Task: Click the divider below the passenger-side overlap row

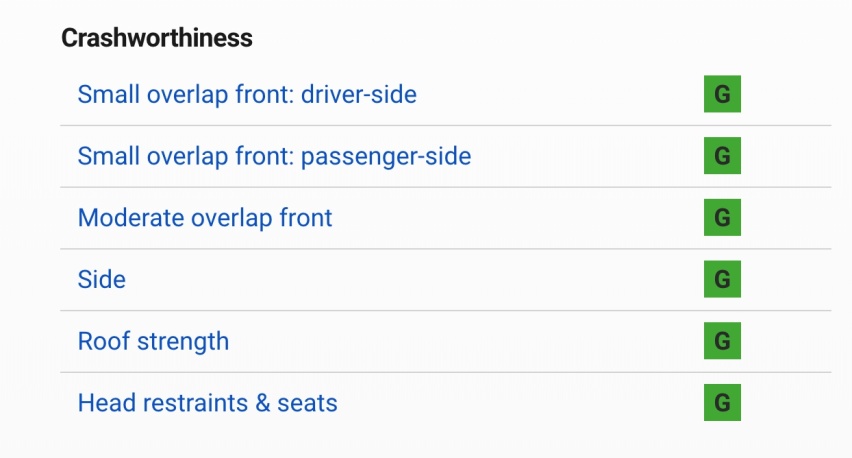Action: (446, 187)
